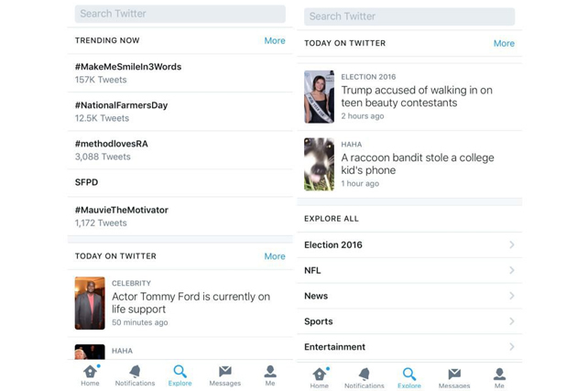The image size is (588, 391).
Task: Tap Tommy Ford story thumbnail
Action: pos(90,303)
